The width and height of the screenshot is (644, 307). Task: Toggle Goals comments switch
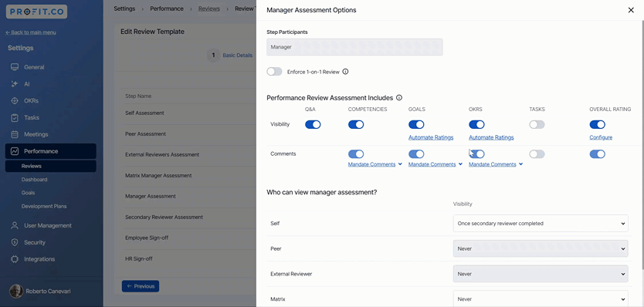(x=416, y=154)
